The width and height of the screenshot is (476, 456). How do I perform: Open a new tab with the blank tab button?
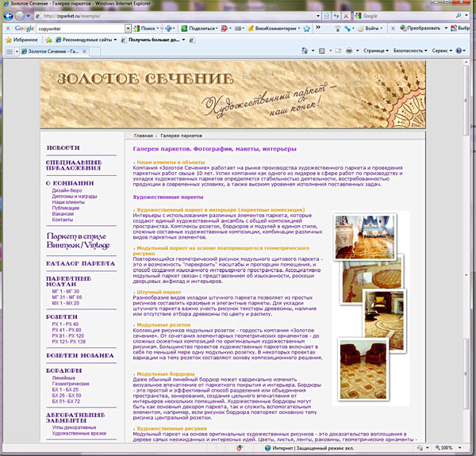pos(95,52)
